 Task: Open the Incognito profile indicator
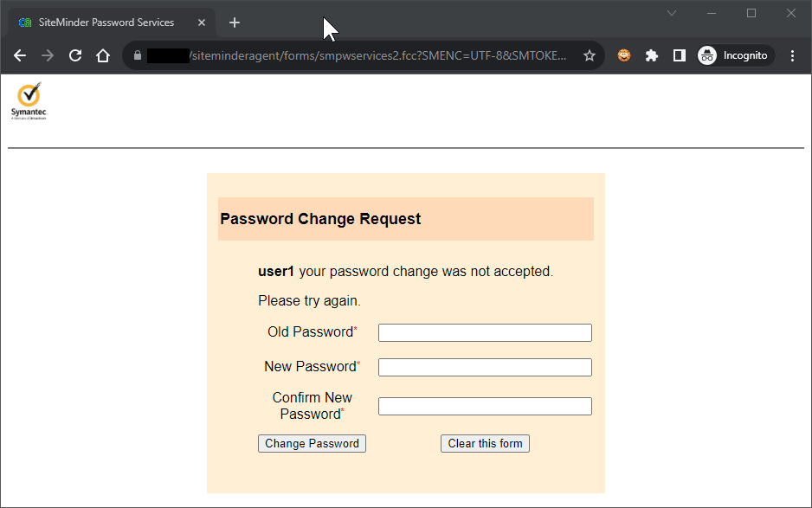coord(735,55)
